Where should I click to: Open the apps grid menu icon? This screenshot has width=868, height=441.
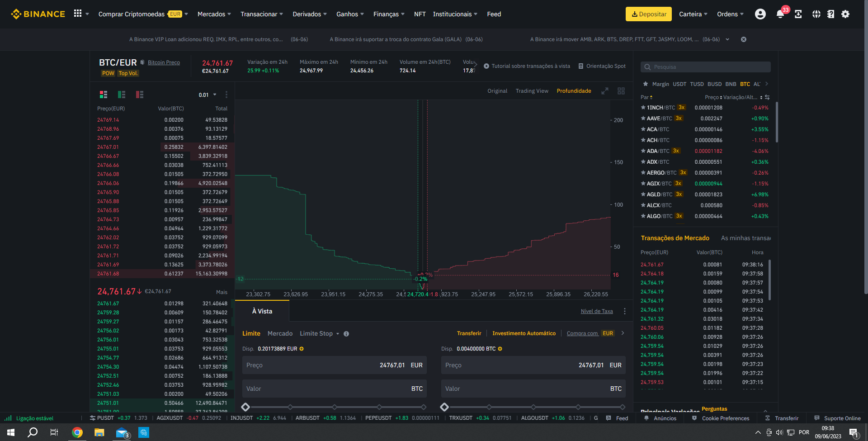[78, 14]
